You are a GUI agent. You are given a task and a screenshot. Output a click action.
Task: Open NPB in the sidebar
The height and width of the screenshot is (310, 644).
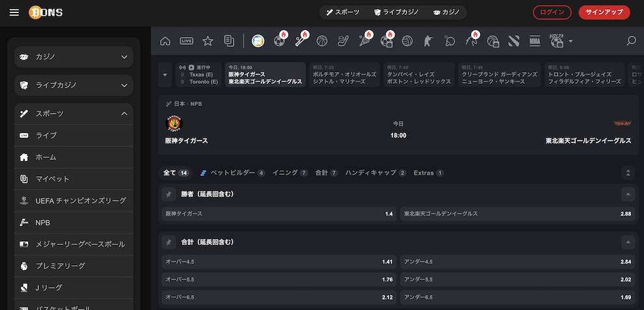pos(74,222)
